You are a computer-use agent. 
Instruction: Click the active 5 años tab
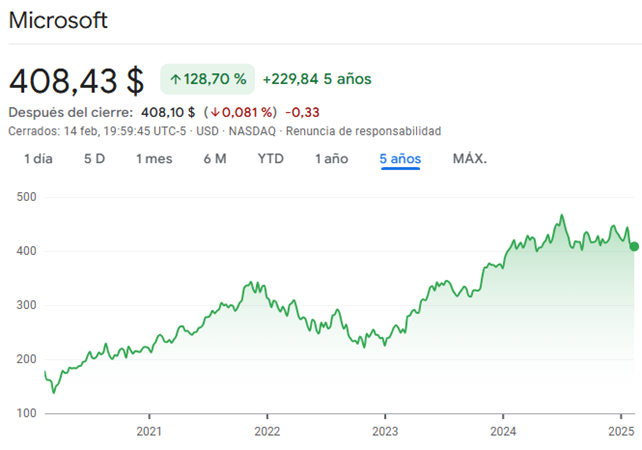pos(400,159)
